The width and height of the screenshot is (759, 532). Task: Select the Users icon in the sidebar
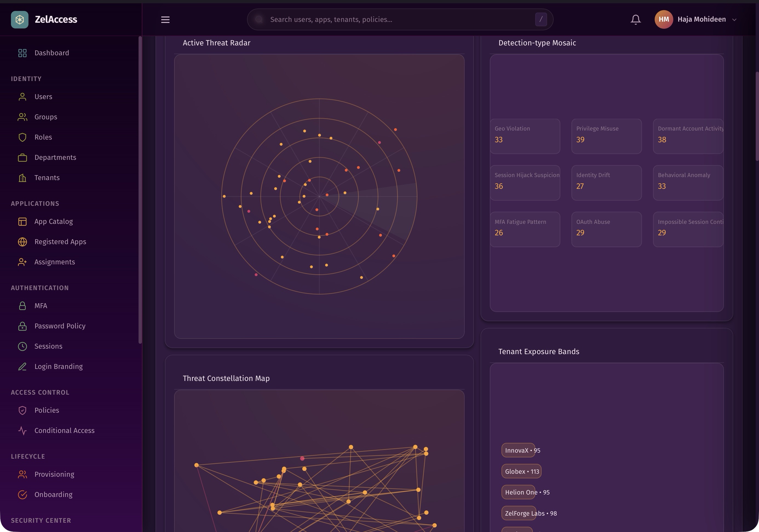click(22, 97)
